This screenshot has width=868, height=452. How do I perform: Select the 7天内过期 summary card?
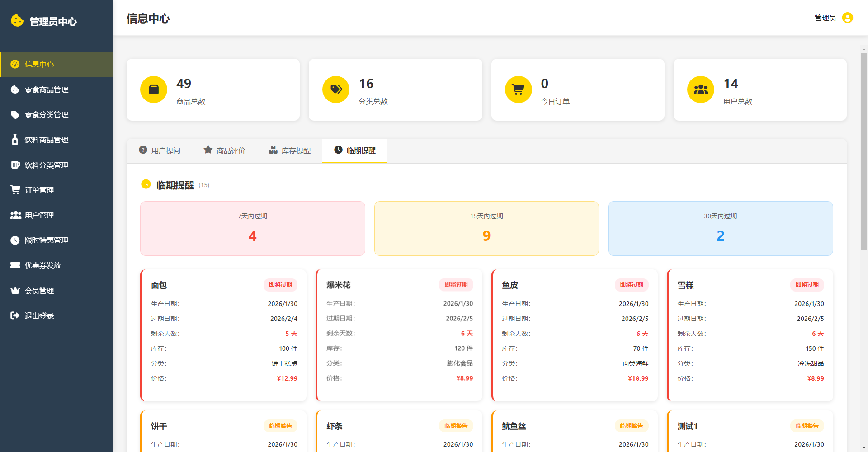252,228
